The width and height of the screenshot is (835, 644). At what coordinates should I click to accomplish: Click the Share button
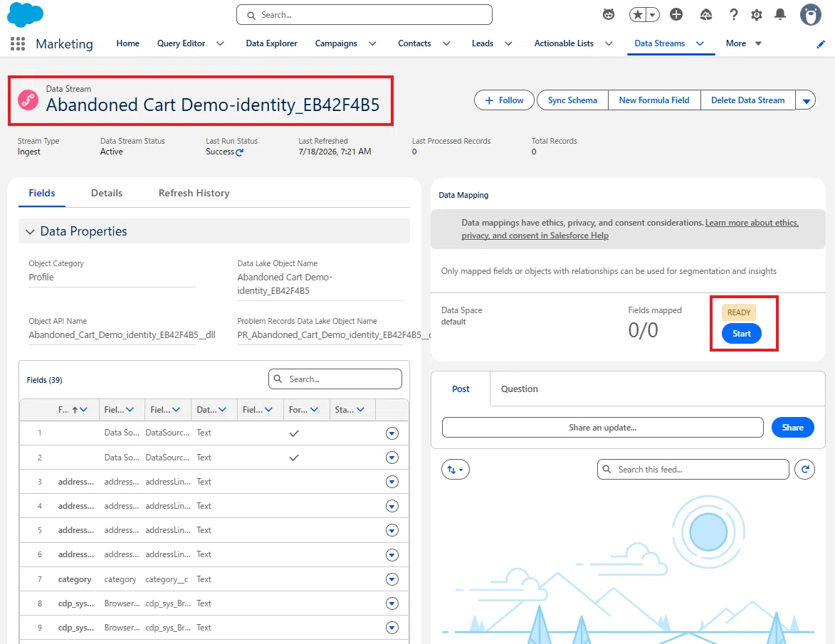point(792,428)
